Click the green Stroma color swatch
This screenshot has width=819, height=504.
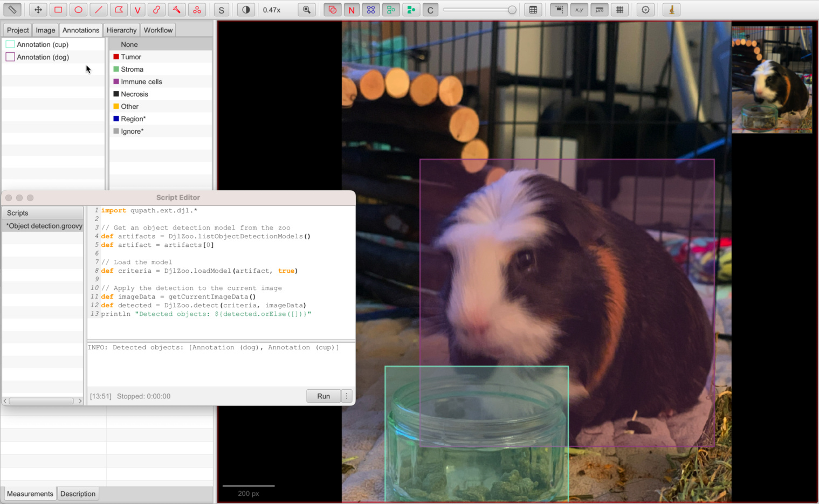tap(116, 69)
